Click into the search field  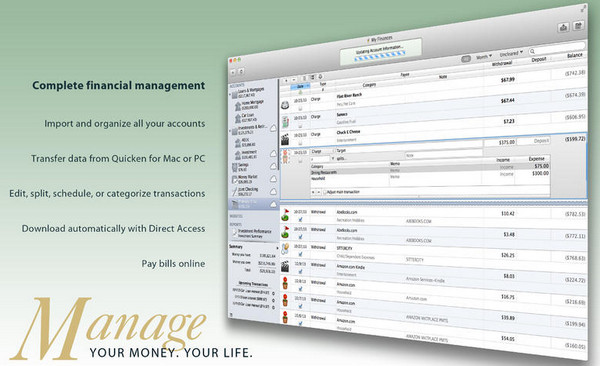(x=557, y=49)
